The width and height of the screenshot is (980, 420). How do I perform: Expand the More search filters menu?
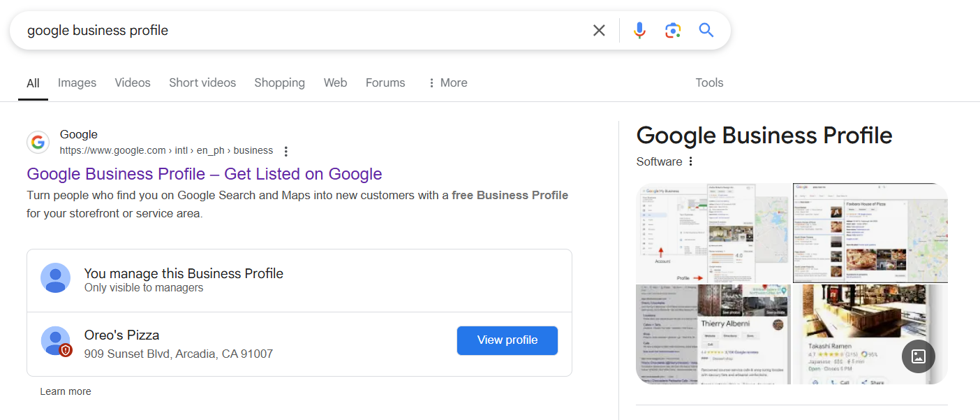447,82
